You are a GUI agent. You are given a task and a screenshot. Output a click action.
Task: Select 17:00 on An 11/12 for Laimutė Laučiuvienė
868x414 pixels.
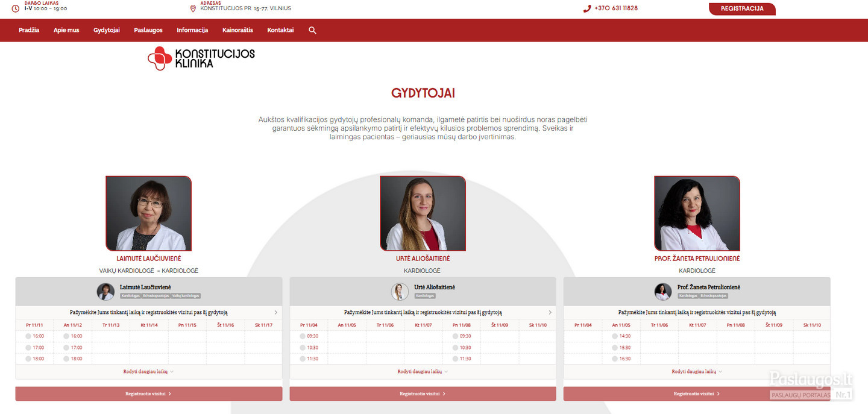(x=73, y=348)
